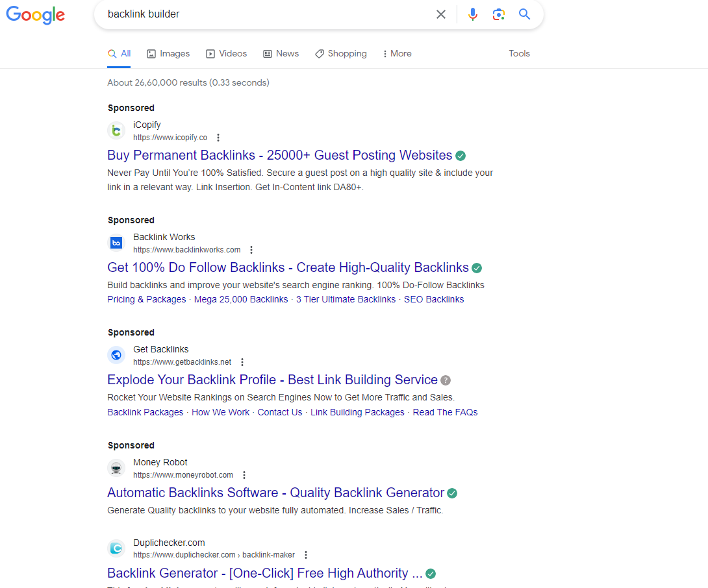Open the SEO Backlinks sitelink
The height and width of the screenshot is (588, 708).
433,300
